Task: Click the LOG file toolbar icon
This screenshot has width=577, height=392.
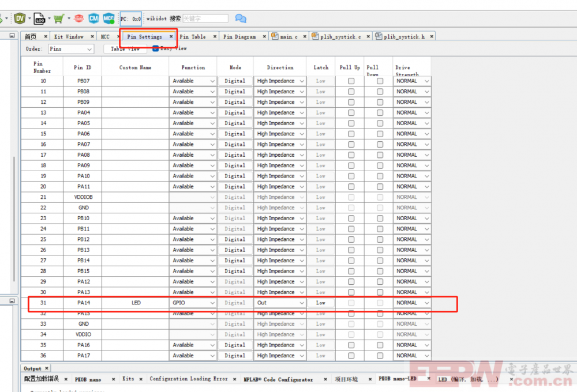Action: click(x=39, y=18)
